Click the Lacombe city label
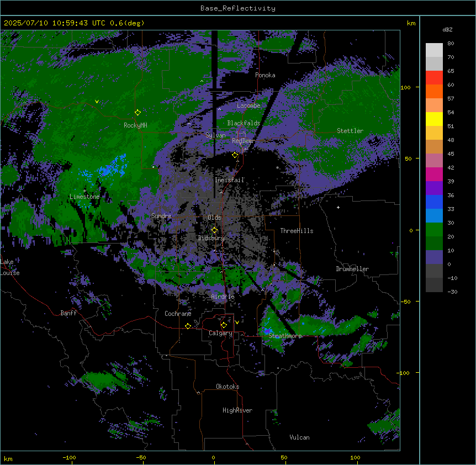The height and width of the screenshot is (465, 476). [248, 105]
